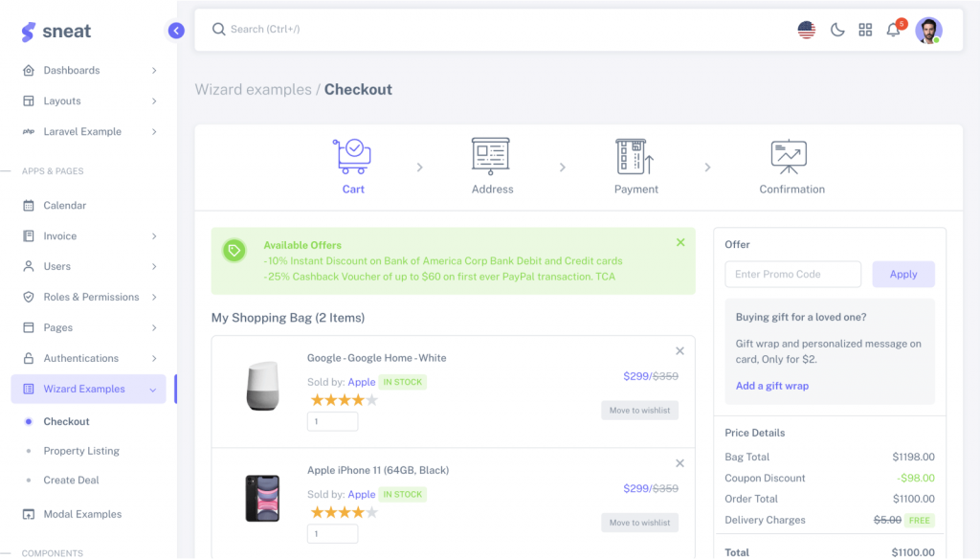Open the Confirmation step icon
Image resolution: width=980 pixels, height=559 pixels.
pos(790,156)
